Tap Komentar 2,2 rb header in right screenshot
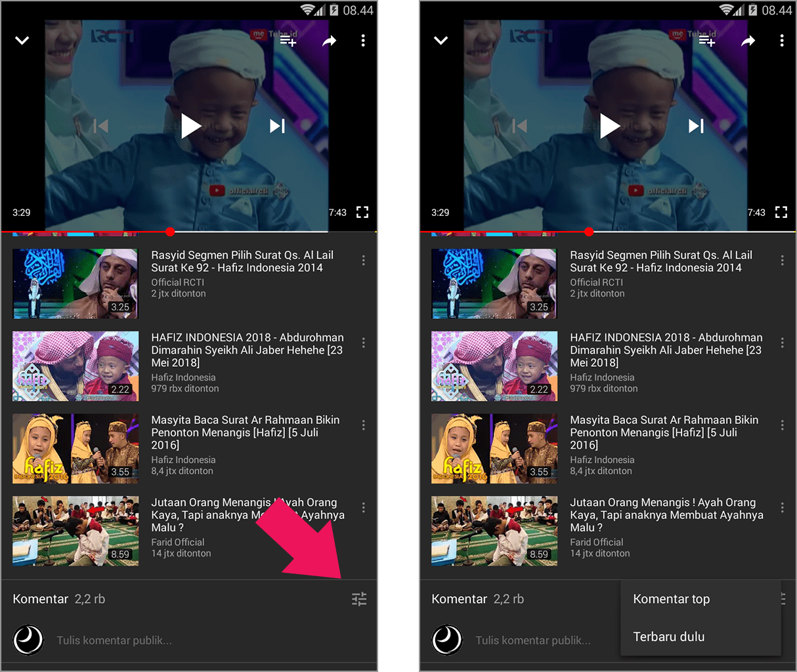The width and height of the screenshot is (797, 672). click(x=478, y=599)
